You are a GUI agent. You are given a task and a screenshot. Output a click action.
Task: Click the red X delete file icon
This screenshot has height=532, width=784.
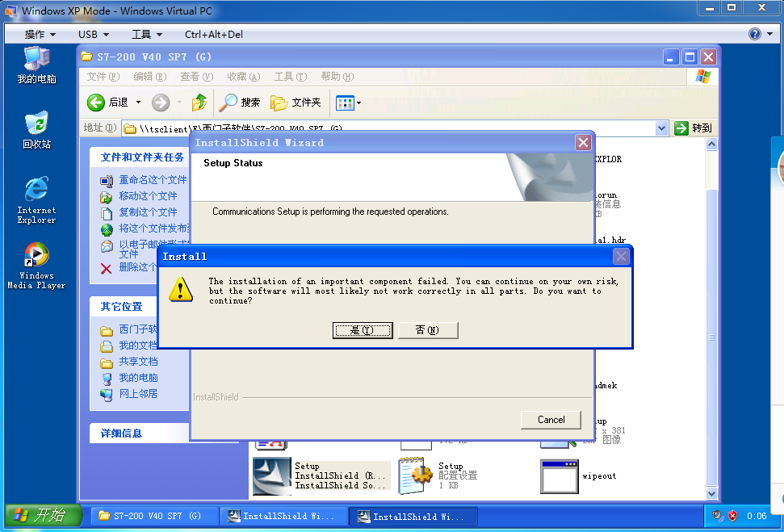[x=106, y=269]
